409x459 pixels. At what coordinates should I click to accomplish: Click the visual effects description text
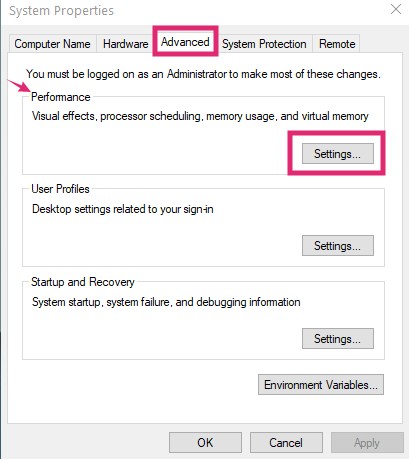[x=200, y=116]
